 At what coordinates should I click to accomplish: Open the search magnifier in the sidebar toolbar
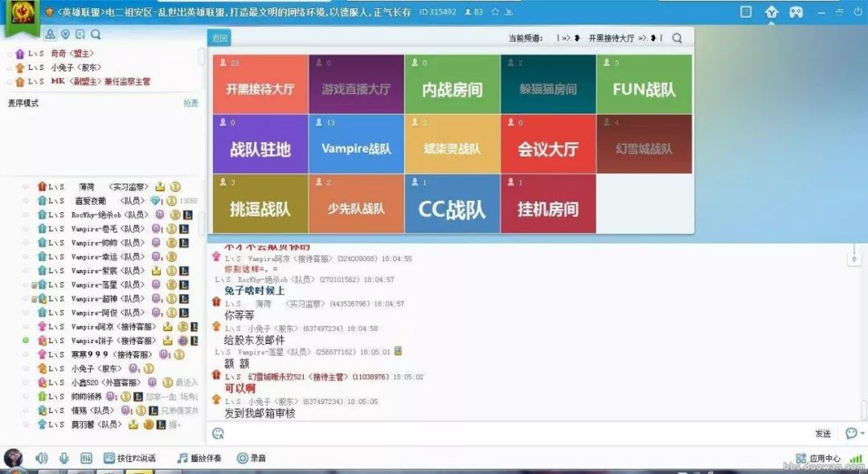[96, 35]
